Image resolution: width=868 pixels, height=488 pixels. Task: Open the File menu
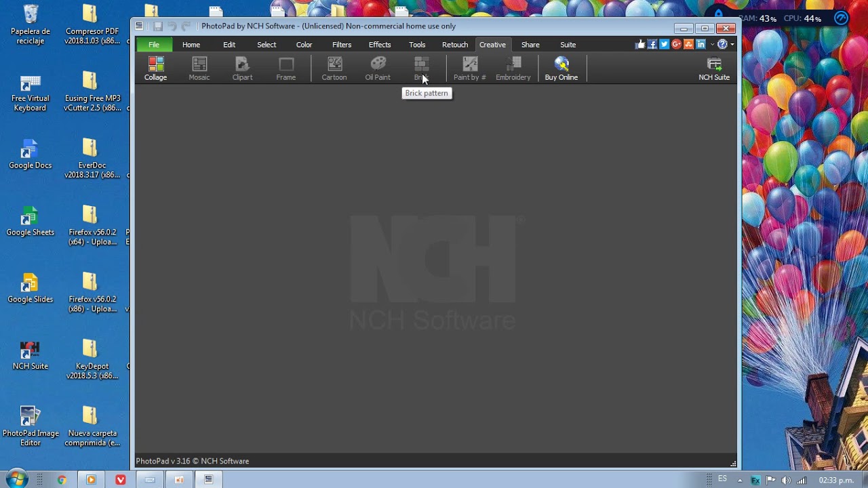point(154,45)
